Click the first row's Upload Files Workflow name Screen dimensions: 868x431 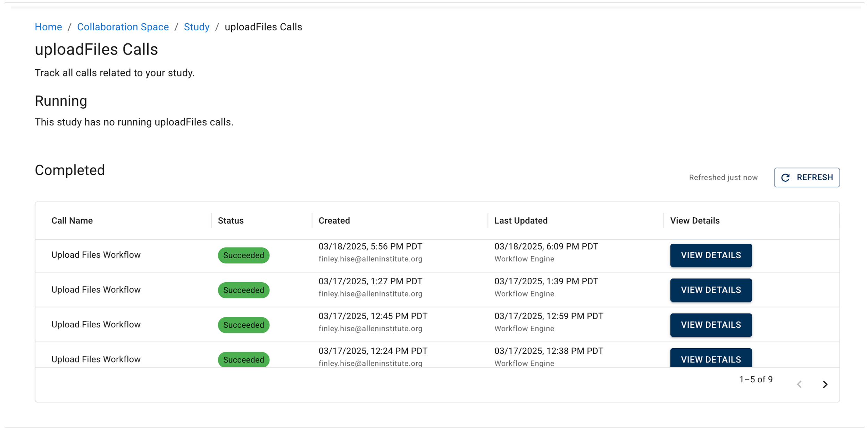point(96,255)
